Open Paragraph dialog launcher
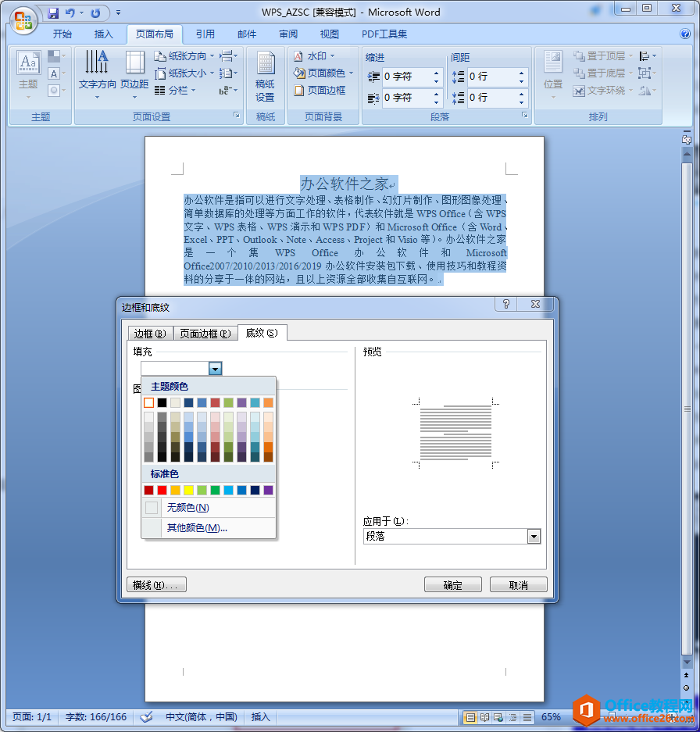 tap(524, 115)
